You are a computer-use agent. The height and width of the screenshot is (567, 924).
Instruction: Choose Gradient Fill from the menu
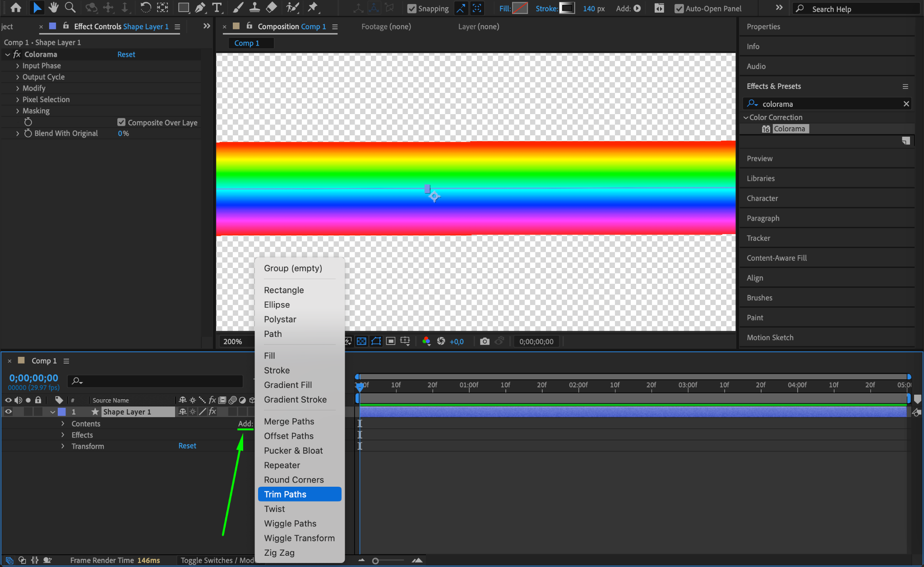pyautogui.click(x=288, y=385)
